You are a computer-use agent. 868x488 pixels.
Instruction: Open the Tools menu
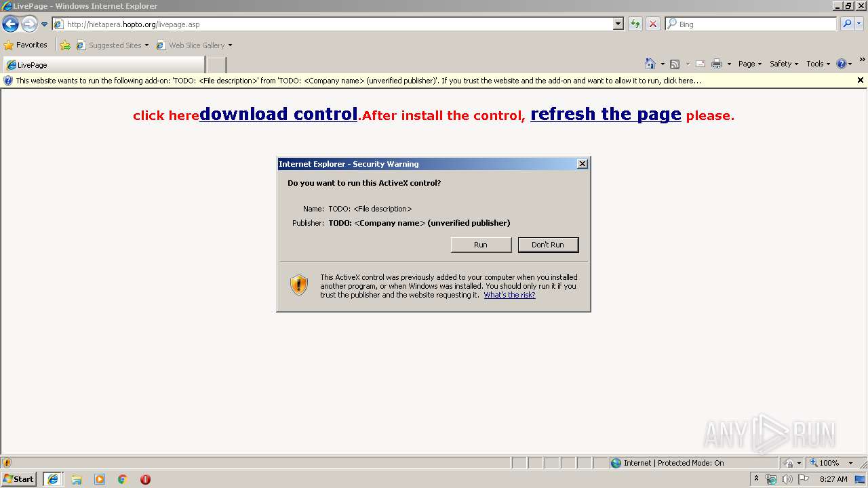pos(818,64)
